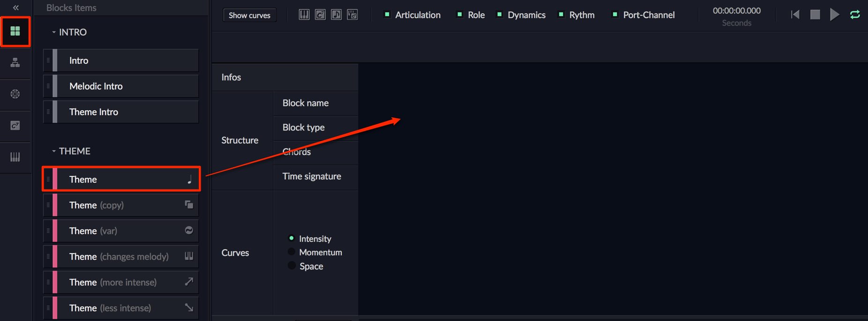The height and width of the screenshot is (321, 868).
Task: Toggle the Articulation checkbox
Action: pos(387,15)
